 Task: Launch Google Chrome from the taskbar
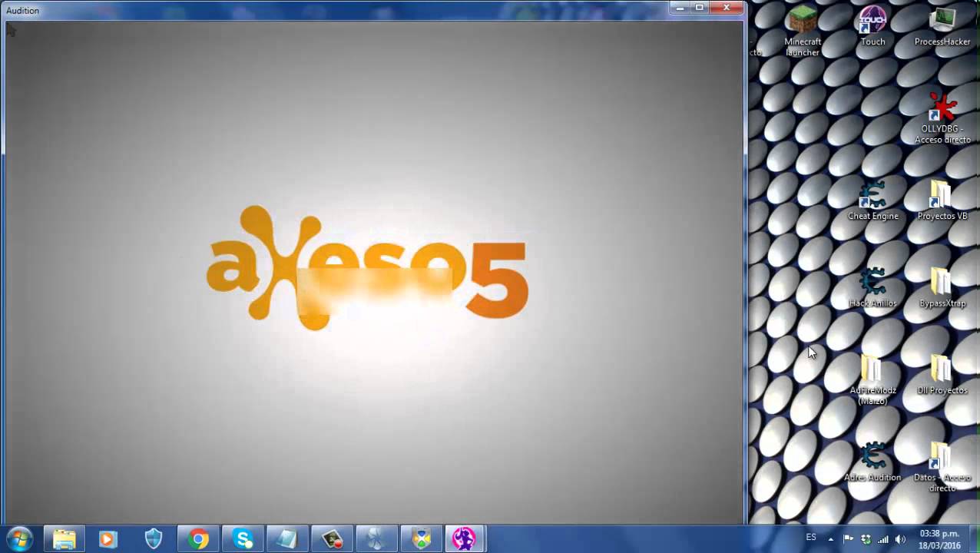tap(198, 539)
